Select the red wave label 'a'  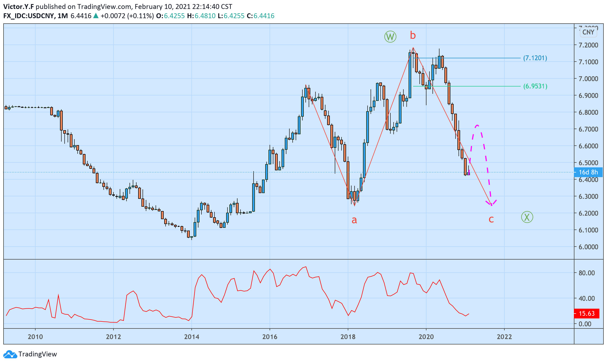354,220
